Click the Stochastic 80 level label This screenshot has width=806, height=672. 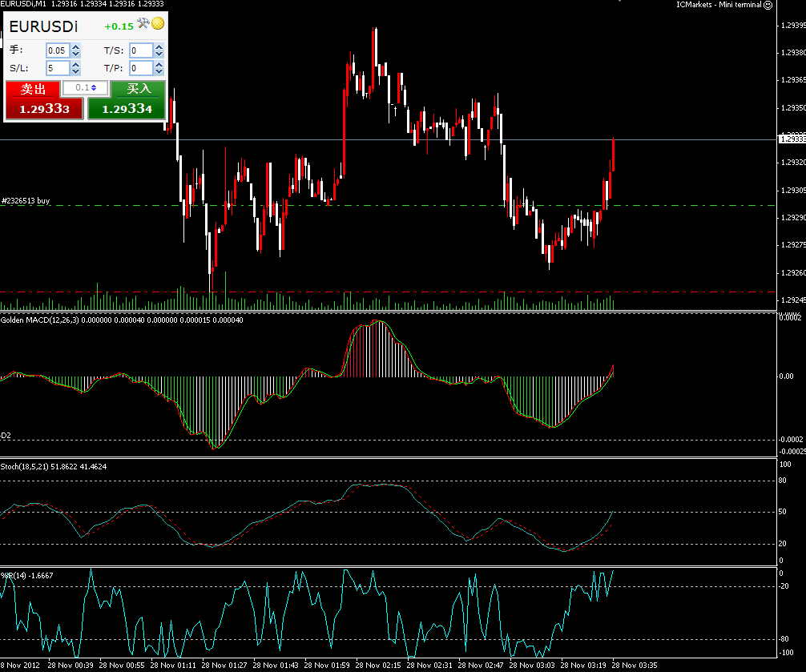click(x=782, y=481)
